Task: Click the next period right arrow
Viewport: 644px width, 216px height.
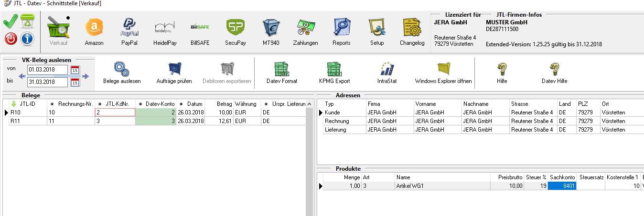Action: tap(86, 76)
